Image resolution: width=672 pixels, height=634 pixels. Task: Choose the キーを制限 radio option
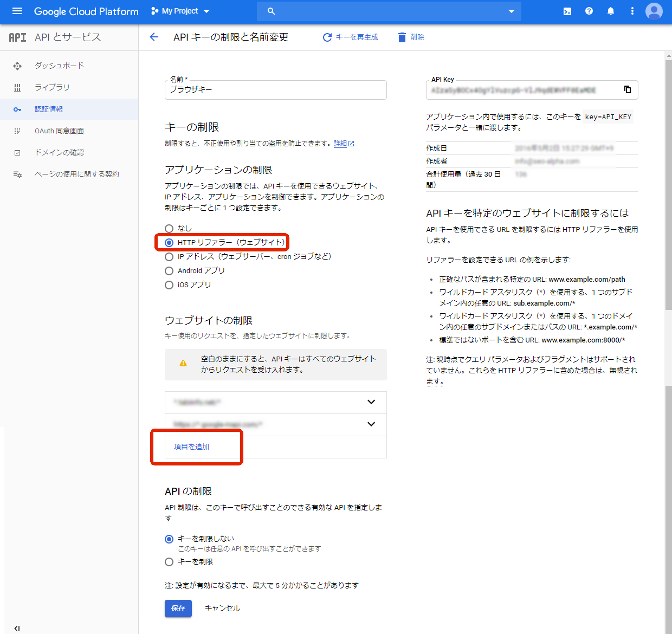[169, 562]
